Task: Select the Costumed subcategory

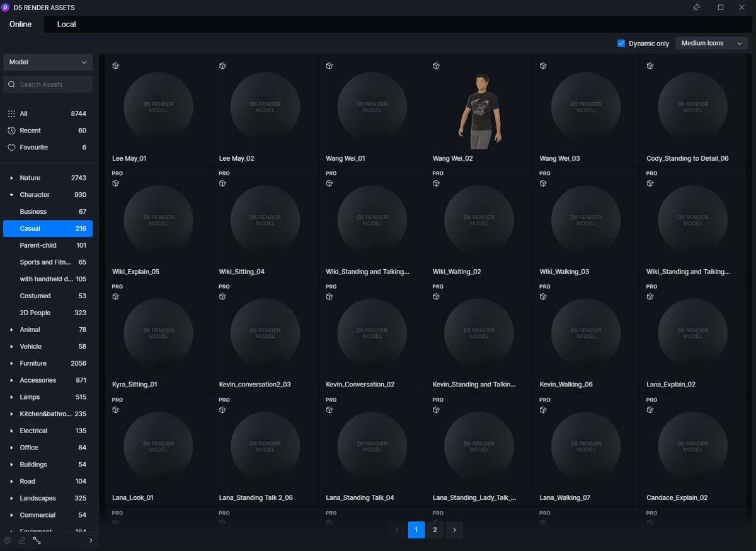Action: click(48, 296)
